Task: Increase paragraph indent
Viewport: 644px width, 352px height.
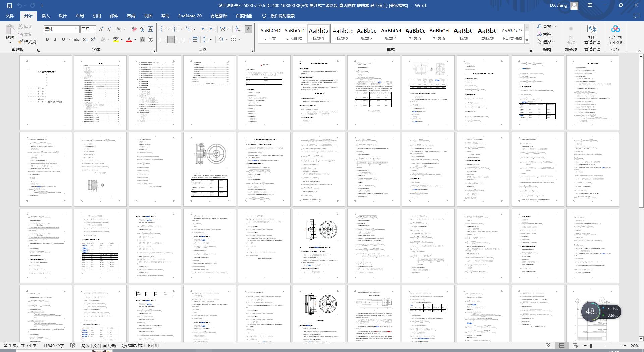Action: pos(212,29)
